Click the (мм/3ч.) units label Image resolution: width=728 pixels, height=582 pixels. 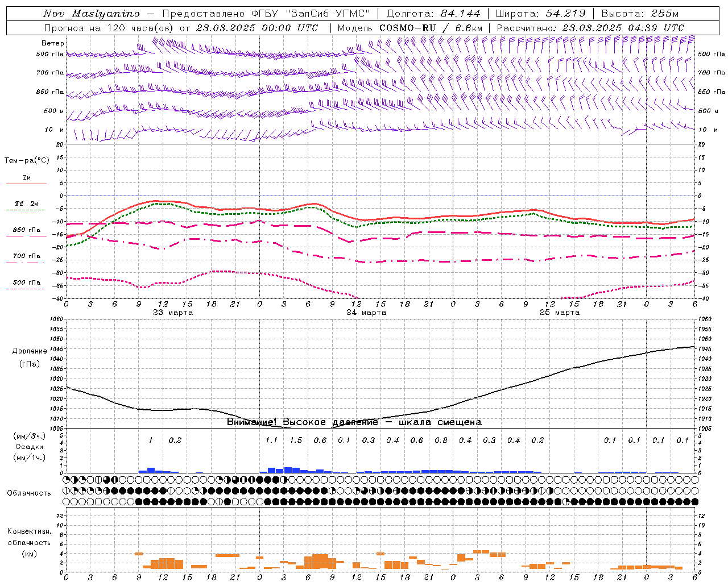click(30, 436)
